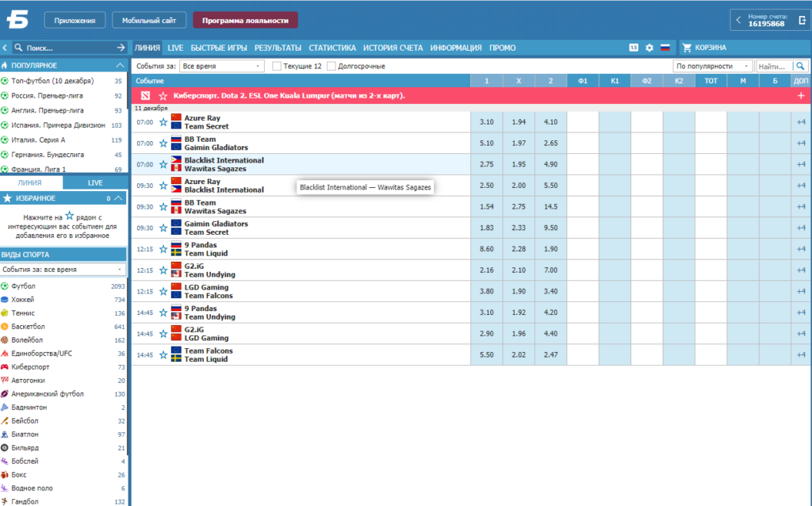Star the 9 Pandas vs Team Liquid match

click(163, 249)
